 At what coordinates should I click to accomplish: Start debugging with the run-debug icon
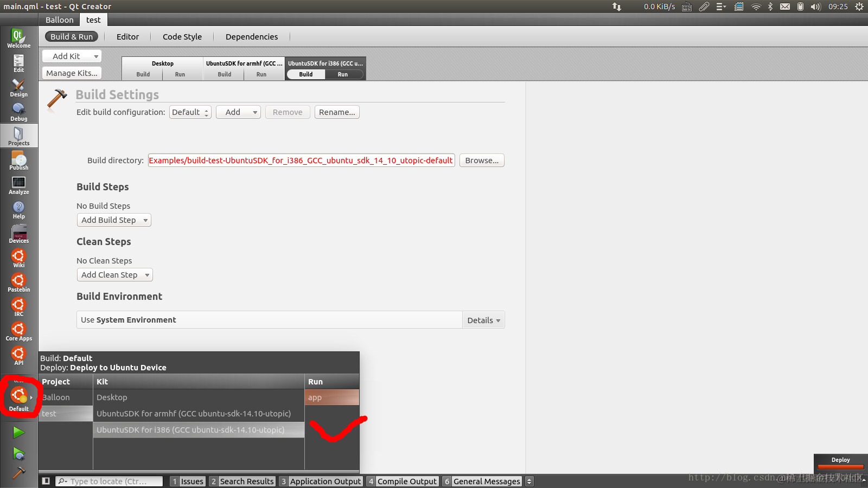[18, 453]
